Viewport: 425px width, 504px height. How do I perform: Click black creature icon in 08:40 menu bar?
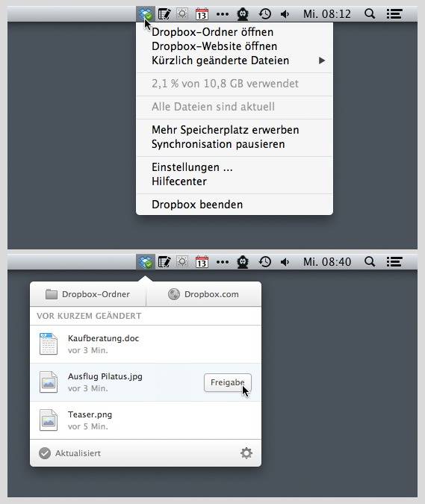pos(243,262)
